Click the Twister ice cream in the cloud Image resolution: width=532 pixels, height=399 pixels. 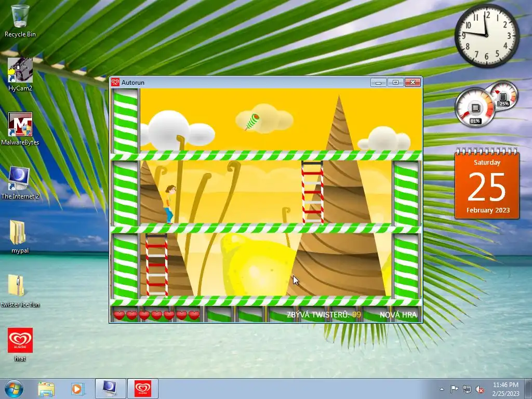click(x=252, y=122)
